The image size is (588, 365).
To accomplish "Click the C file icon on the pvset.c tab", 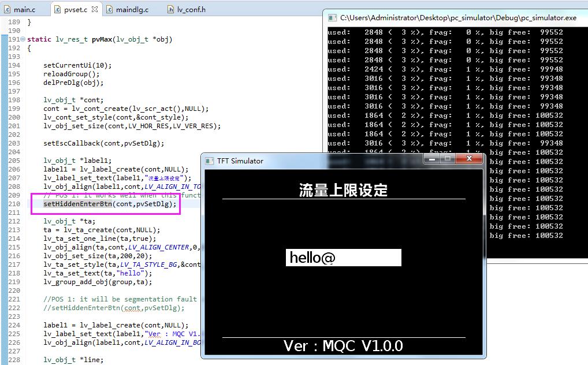I will [x=58, y=9].
